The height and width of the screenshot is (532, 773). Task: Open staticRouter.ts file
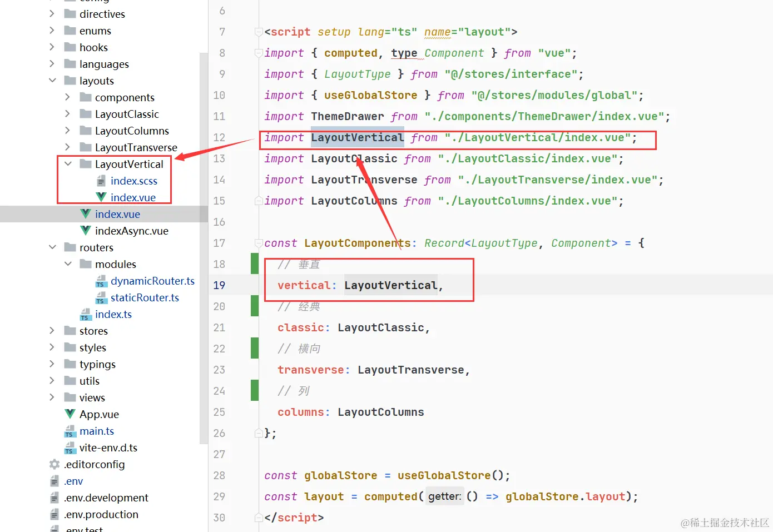point(145,297)
